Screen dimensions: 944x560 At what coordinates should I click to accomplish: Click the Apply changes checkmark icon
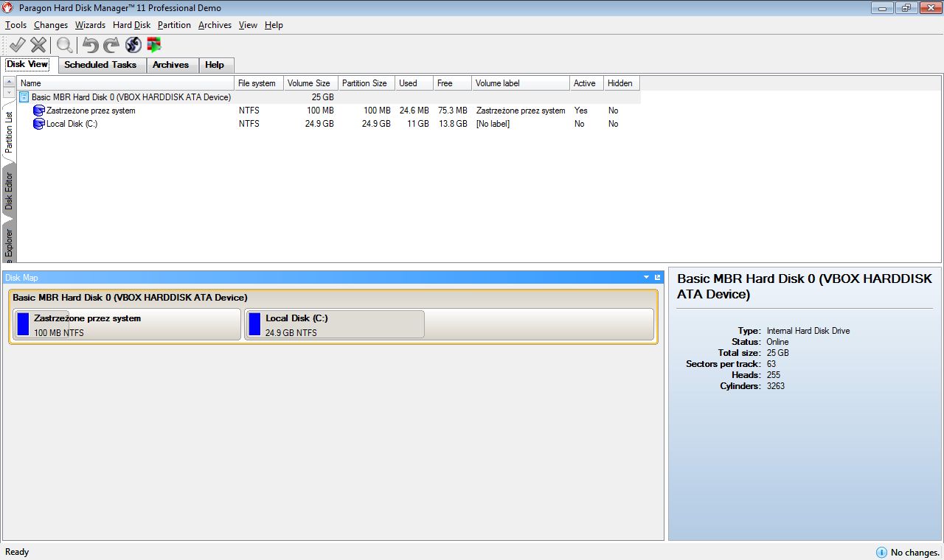click(17, 45)
